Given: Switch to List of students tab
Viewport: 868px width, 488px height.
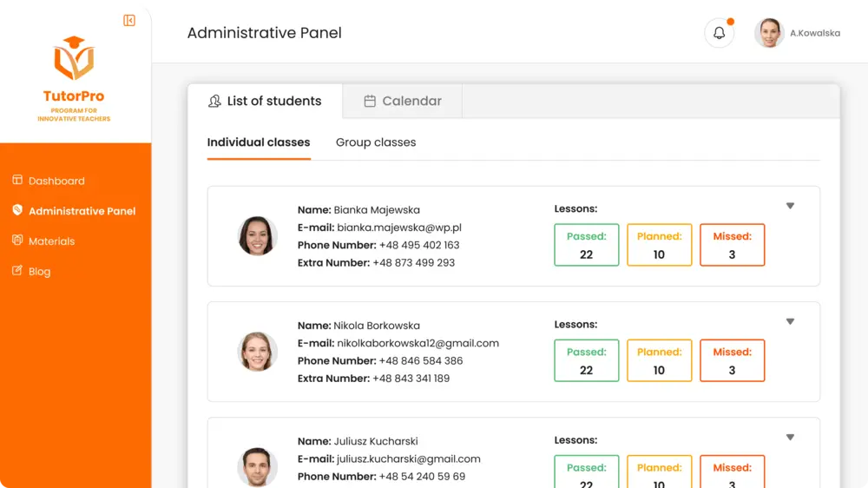Looking at the screenshot, I should [265, 101].
